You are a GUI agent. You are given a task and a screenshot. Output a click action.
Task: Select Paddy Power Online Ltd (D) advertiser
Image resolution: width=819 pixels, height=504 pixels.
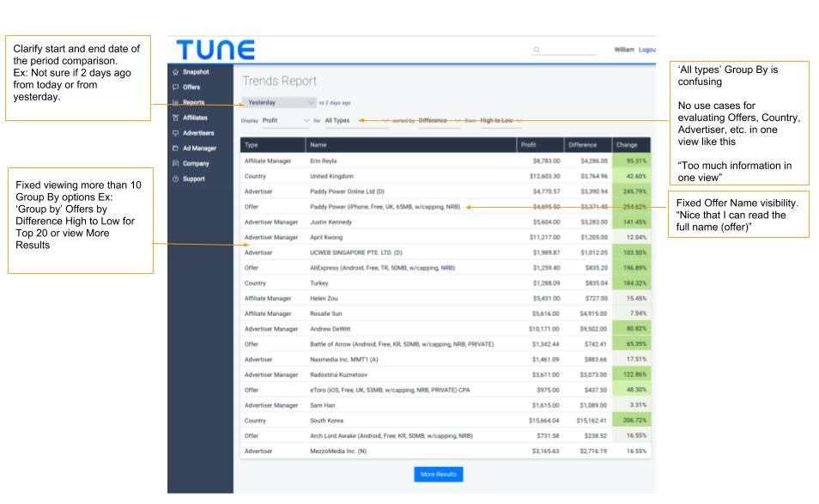[348, 191]
